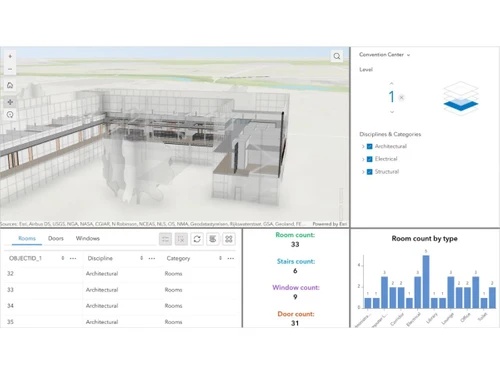Clear the selected level 1 filter
This screenshot has height=375, width=500.
click(x=402, y=97)
